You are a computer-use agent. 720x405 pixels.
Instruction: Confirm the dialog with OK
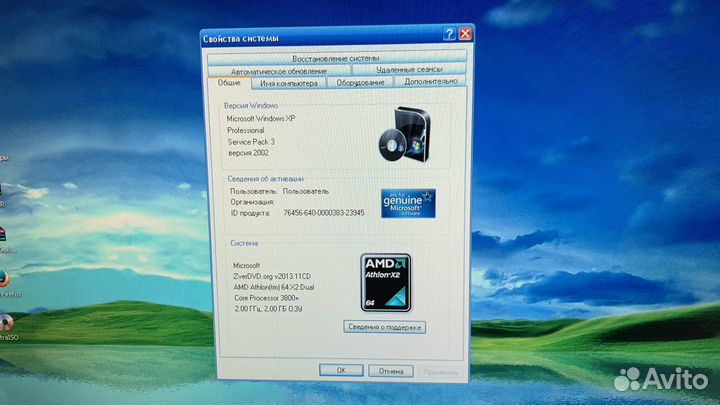point(341,370)
